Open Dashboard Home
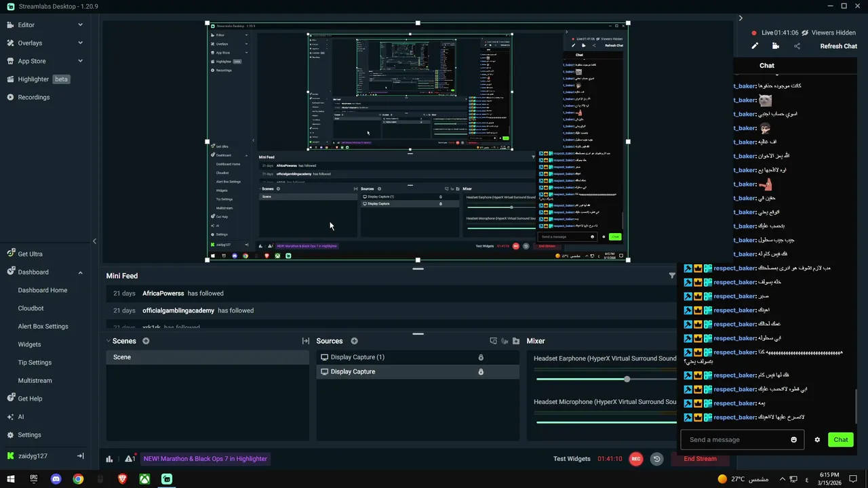The height and width of the screenshot is (488, 868). 43,290
